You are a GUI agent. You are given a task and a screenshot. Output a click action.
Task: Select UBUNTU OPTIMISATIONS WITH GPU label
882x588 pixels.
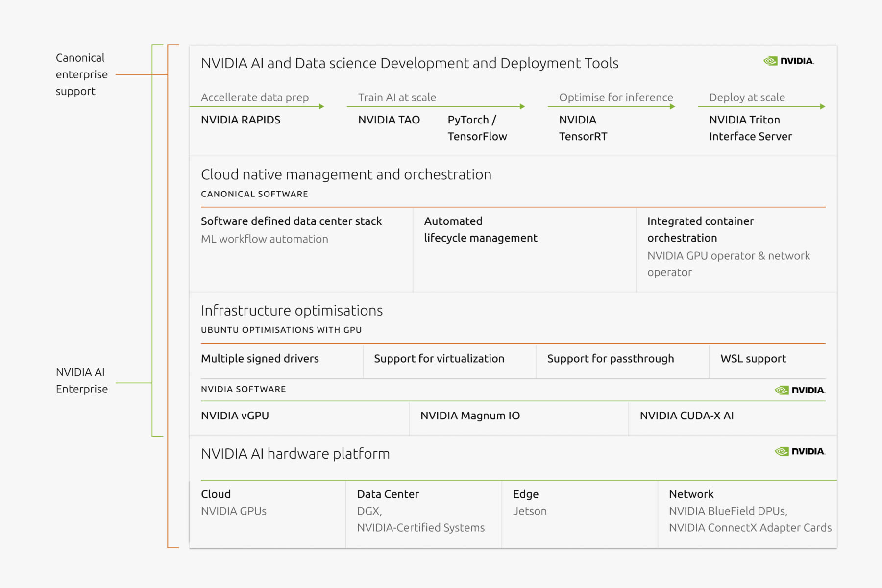click(x=281, y=330)
